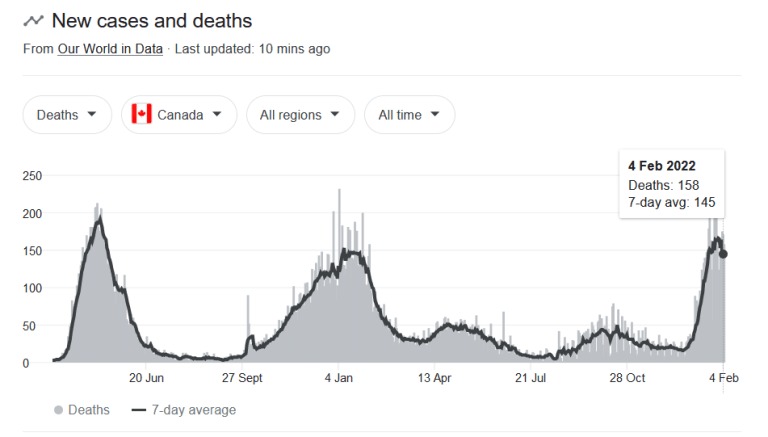Click the gray Deaths legend dot

(x=58, y=410)
